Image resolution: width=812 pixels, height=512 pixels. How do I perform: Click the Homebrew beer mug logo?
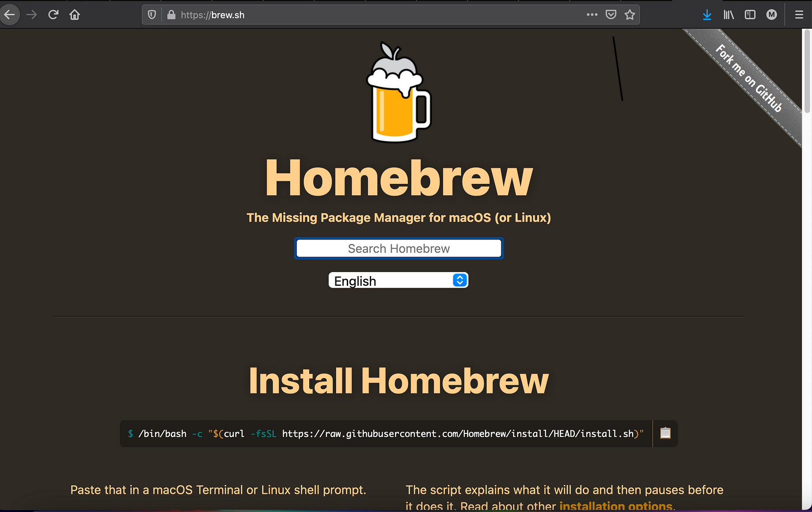point(398,92)
